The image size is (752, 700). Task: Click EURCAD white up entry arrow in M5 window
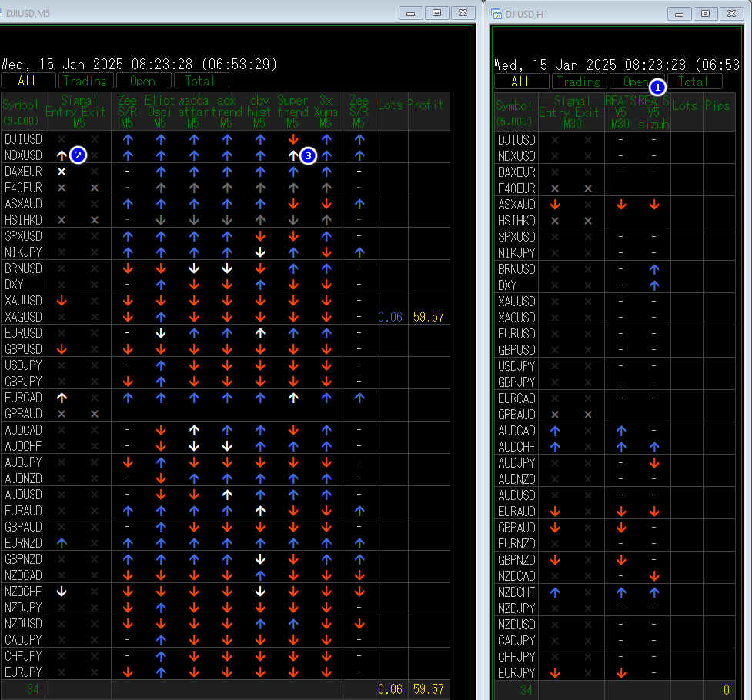coord(62,398)
